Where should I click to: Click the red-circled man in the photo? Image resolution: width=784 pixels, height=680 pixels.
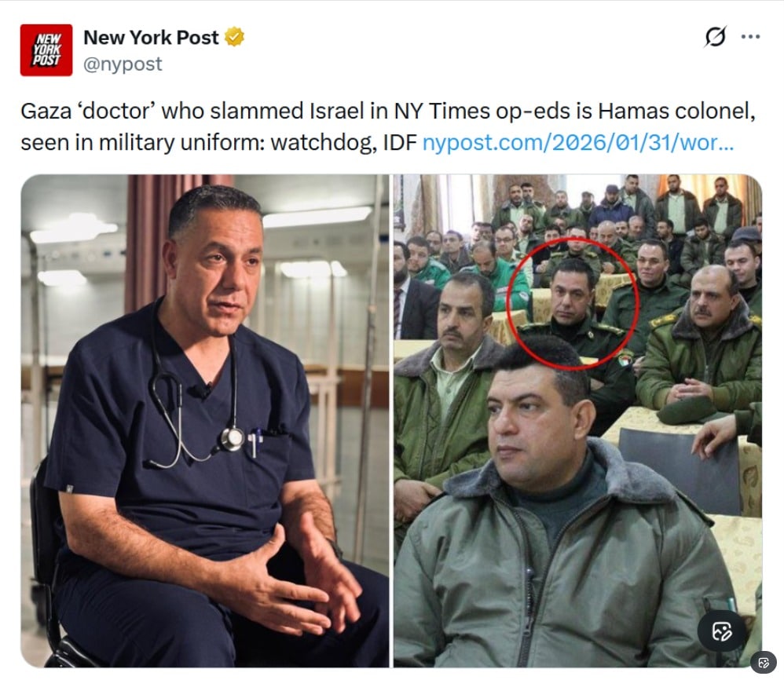[573, 304]
